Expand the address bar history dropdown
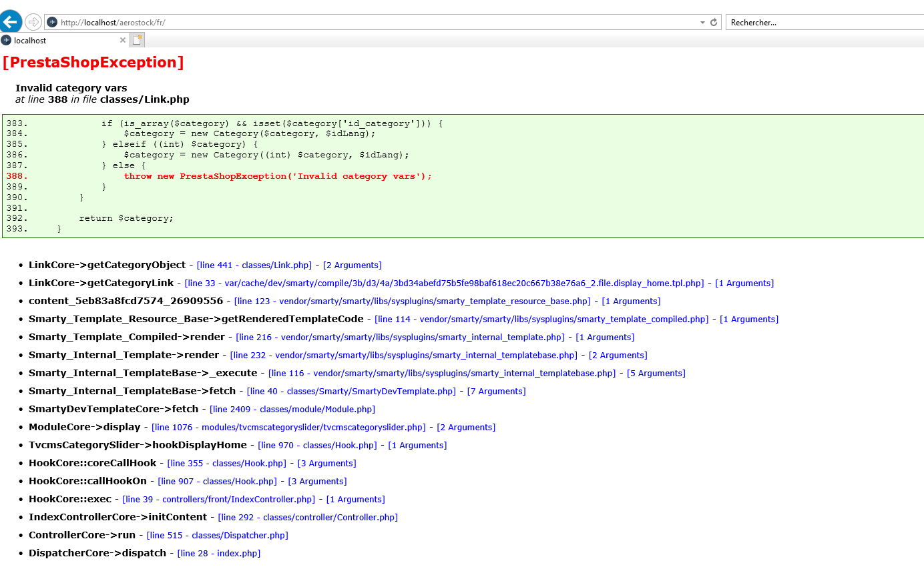This screenshot has width=924, height=569. click(702, 22)
